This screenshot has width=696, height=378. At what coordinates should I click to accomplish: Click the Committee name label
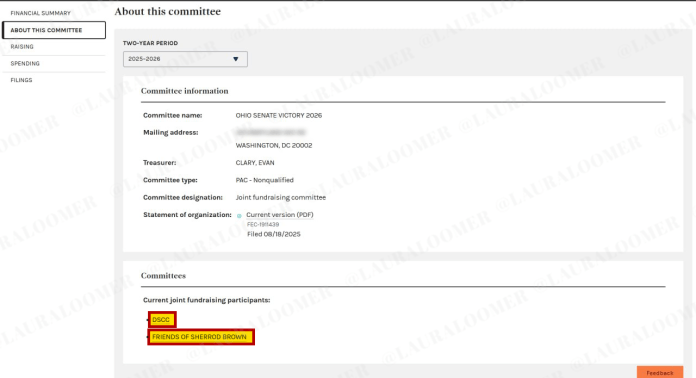[173, 115]
